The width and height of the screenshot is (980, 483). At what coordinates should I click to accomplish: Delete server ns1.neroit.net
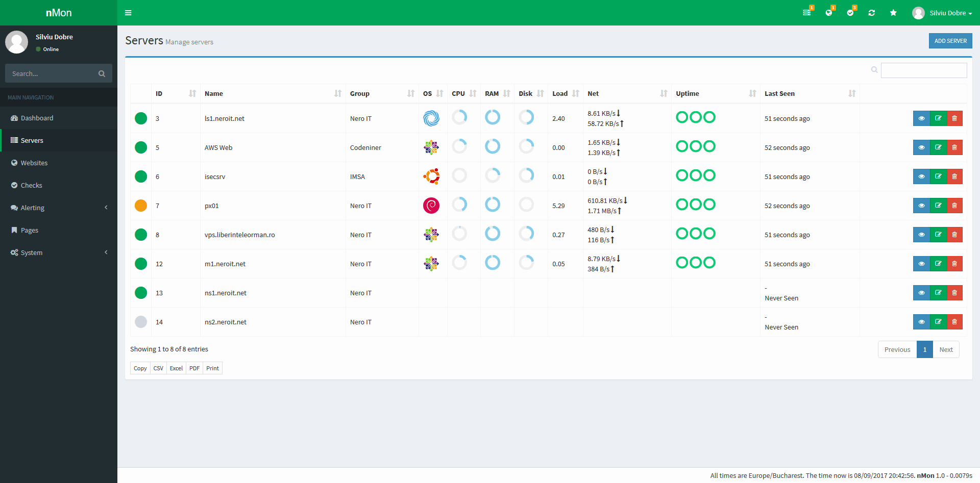coord(954,293)
